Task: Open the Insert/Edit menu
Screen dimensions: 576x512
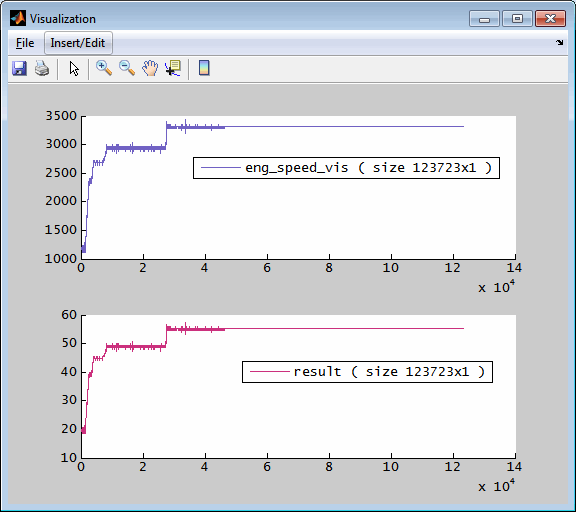Action: (78, 43)
